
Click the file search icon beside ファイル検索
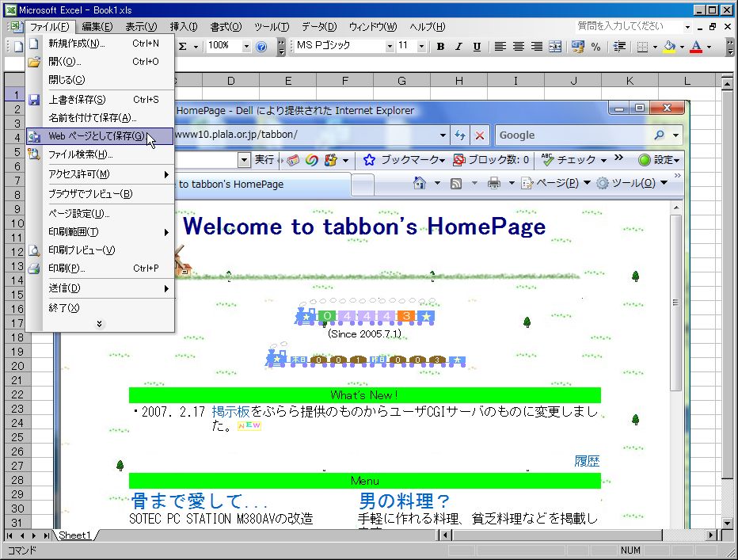(x=34, y=154)
